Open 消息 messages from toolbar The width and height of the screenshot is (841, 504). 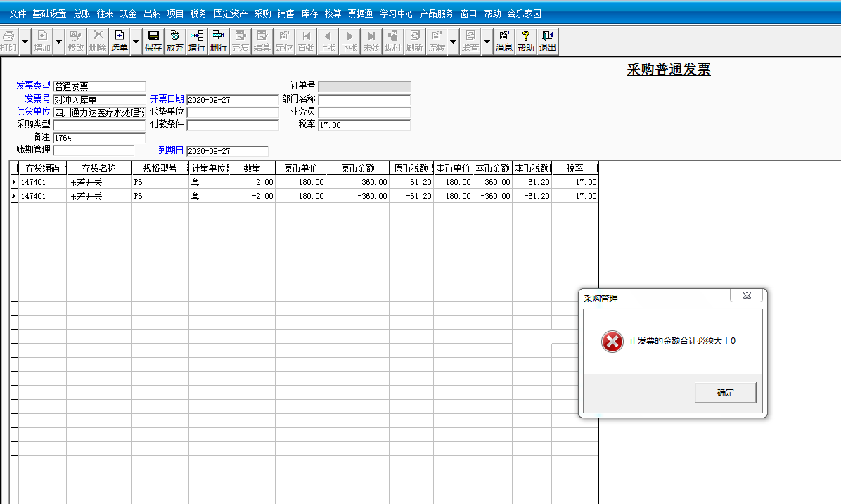504,41
